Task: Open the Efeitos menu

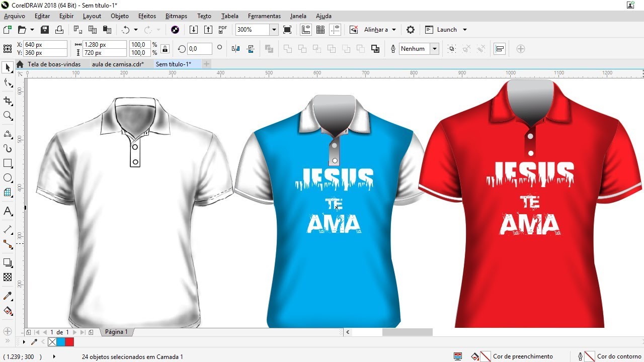Action: click(147, 16)
